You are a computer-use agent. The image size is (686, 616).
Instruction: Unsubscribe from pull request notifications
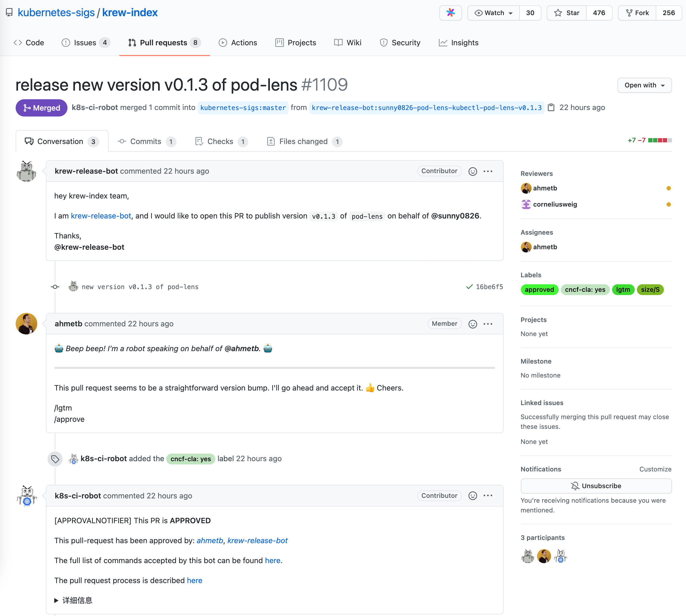(596, 486)
